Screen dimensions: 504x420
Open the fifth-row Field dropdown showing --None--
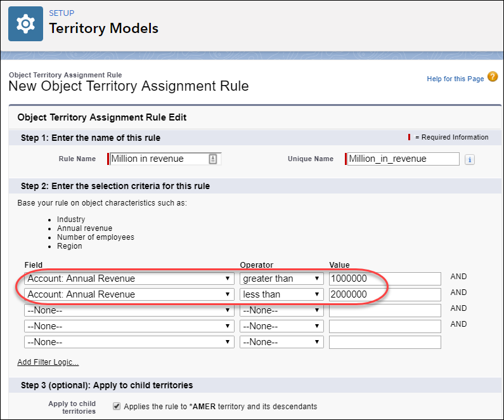tap(129, 342)
